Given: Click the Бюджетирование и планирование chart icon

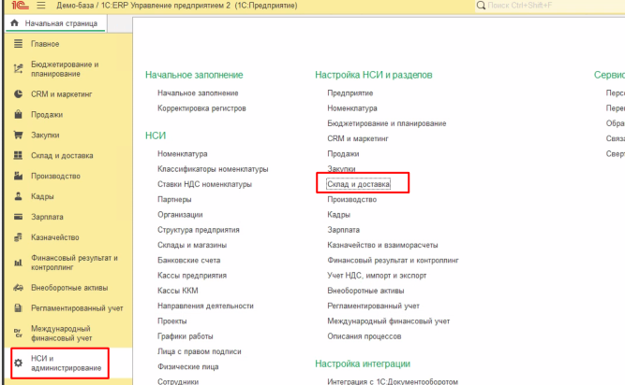Looking at the screenshot, I should pos(18,69).
